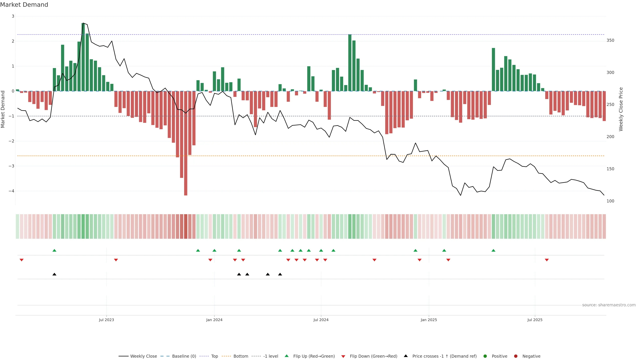Image resolution: width=644 pixels, height=362 pixels.
Task: Click the red Negative legend dot
Action: coord(516,356)
